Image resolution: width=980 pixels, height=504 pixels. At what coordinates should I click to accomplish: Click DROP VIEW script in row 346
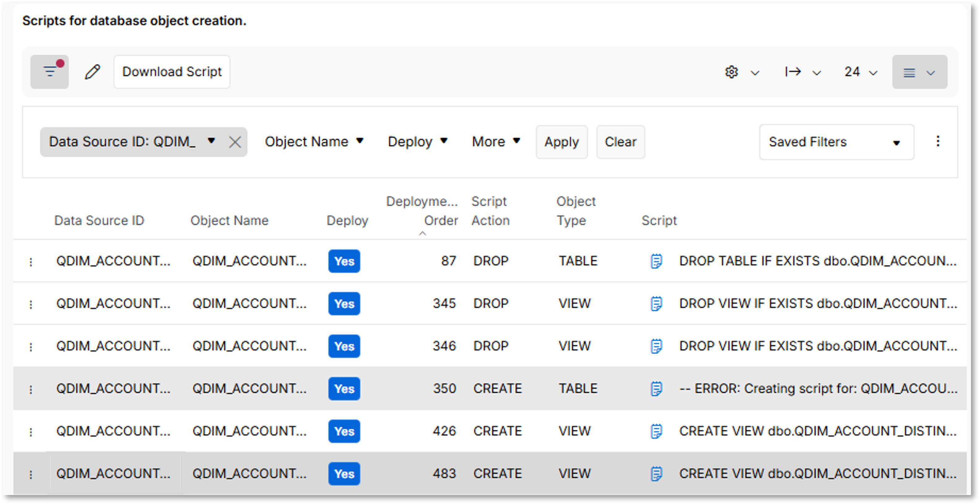(818, 346)
